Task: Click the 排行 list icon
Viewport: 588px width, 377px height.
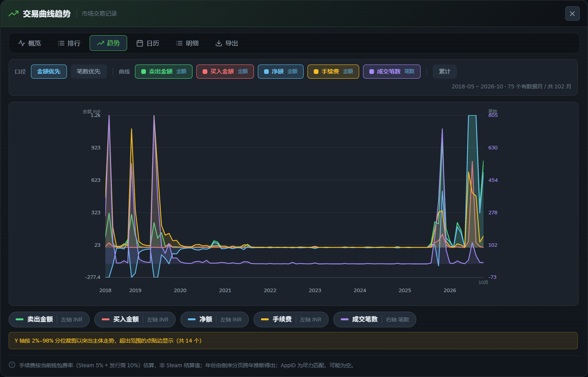Action: click(x=61, y=43)
